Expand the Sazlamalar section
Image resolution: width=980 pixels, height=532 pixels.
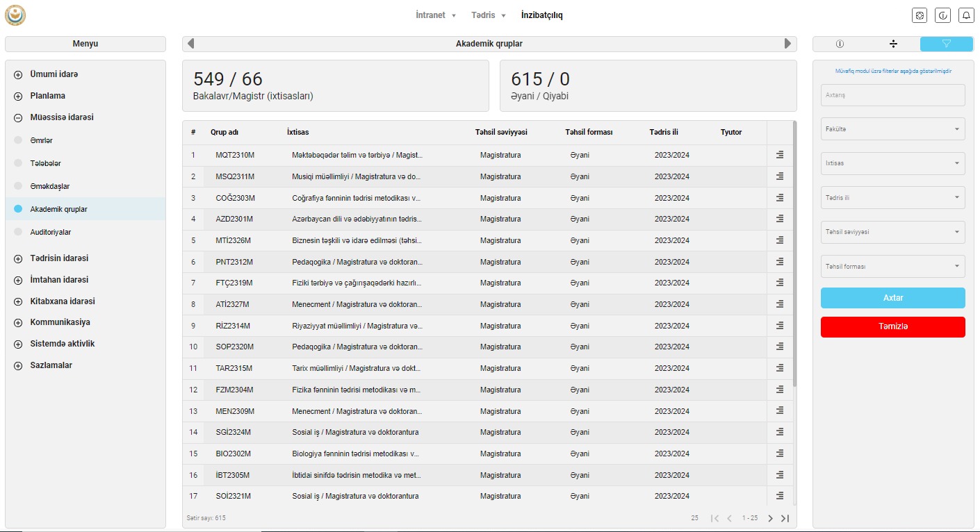click(x=18, y=365)
